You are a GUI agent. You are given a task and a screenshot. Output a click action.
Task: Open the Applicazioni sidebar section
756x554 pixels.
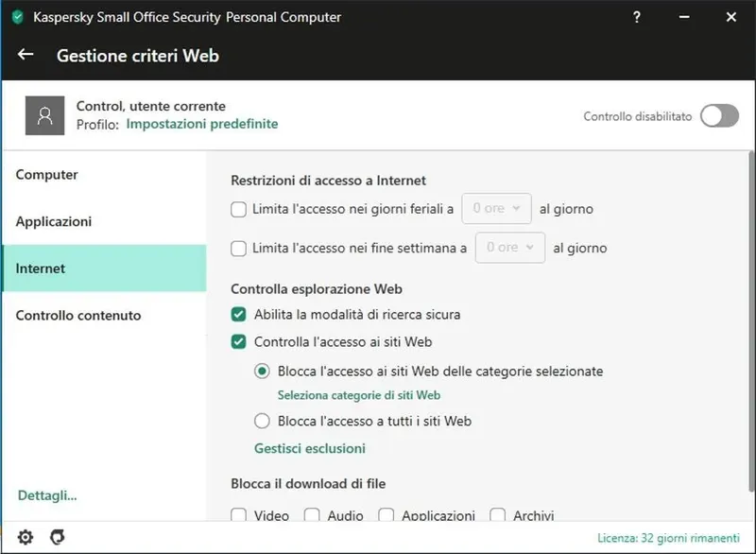104,221
